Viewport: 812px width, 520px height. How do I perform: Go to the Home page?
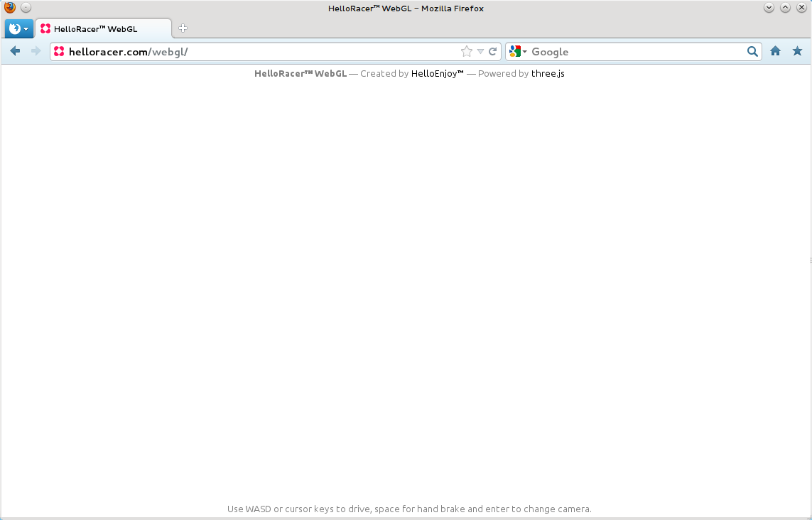coord(775,51)
